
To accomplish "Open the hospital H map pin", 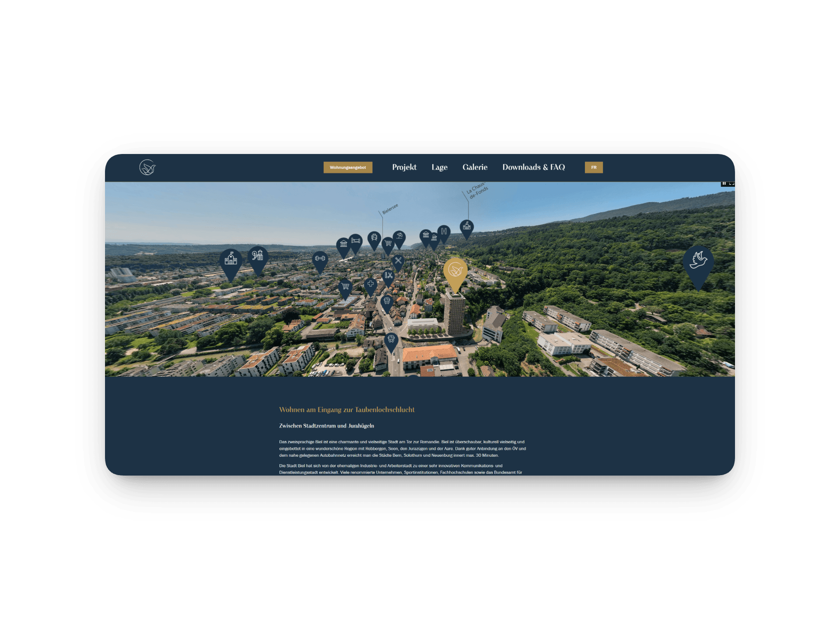I will (x=444, y=231).
